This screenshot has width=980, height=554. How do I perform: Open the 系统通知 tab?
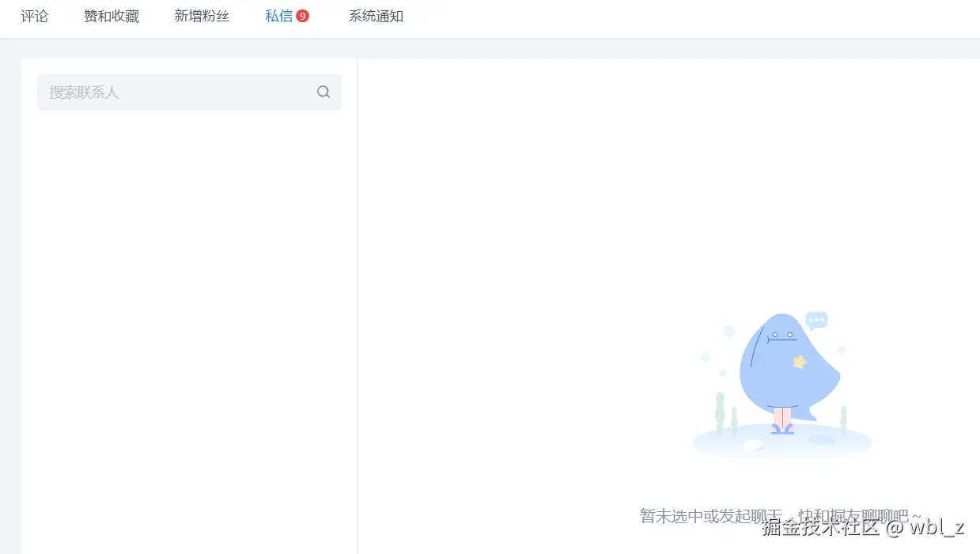[x=376, y=16]
